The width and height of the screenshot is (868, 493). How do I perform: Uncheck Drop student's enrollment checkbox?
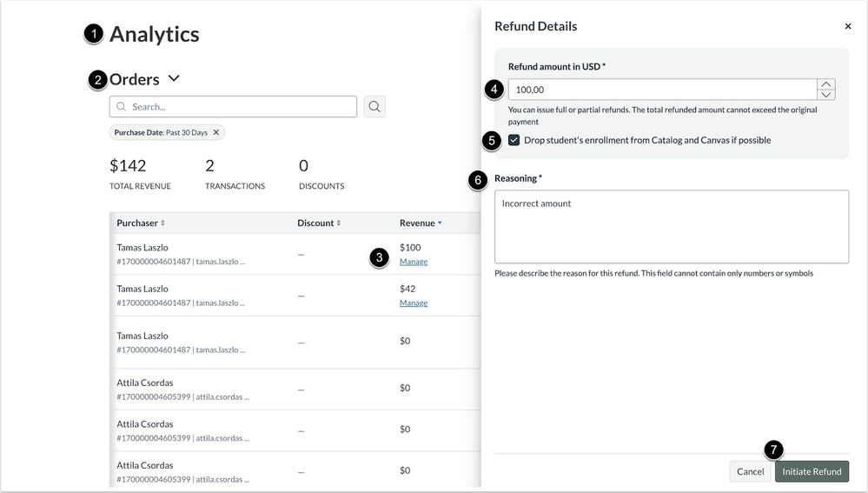coord(514,140)
